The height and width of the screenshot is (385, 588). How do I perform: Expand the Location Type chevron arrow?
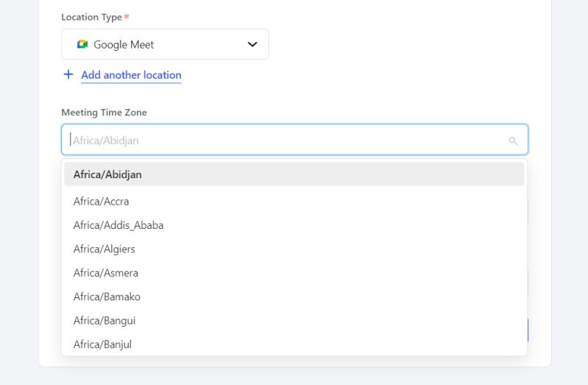coord(252,44)
